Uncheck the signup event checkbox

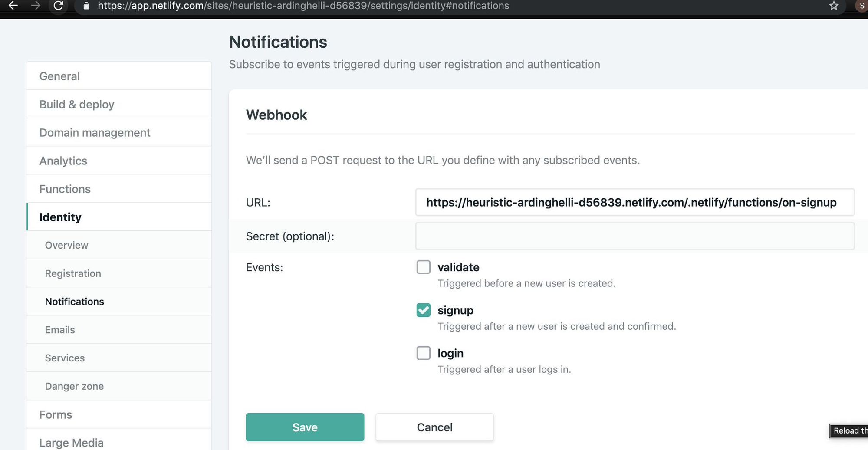click(424, 310)
